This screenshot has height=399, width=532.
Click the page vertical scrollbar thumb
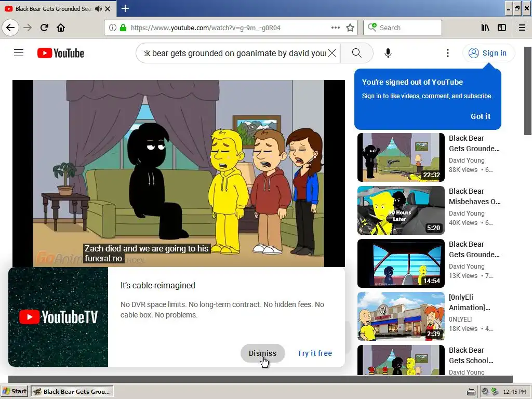point(528,91)
